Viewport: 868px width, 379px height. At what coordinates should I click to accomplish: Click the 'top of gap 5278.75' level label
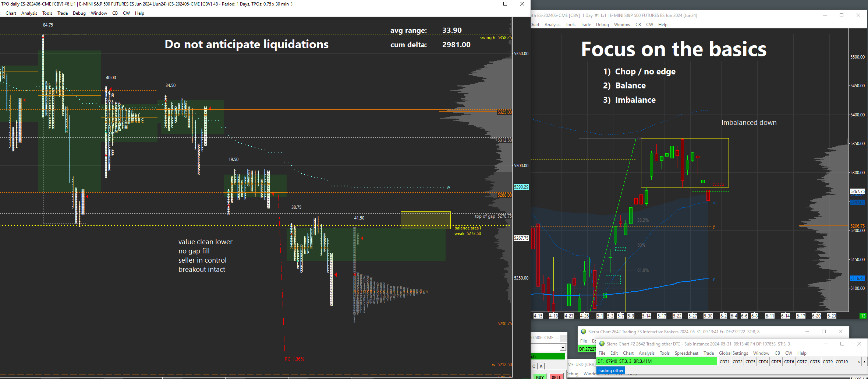tap(493, 216)
